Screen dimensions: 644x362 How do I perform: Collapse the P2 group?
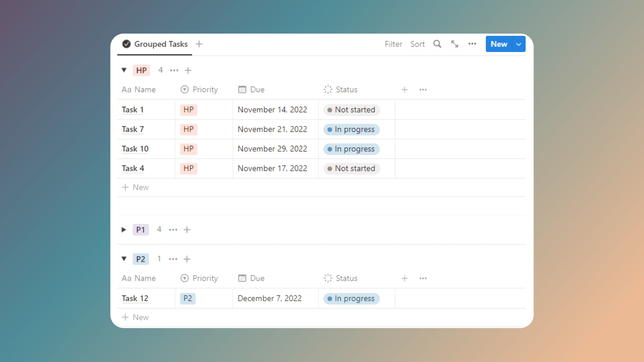click(124, 259)
